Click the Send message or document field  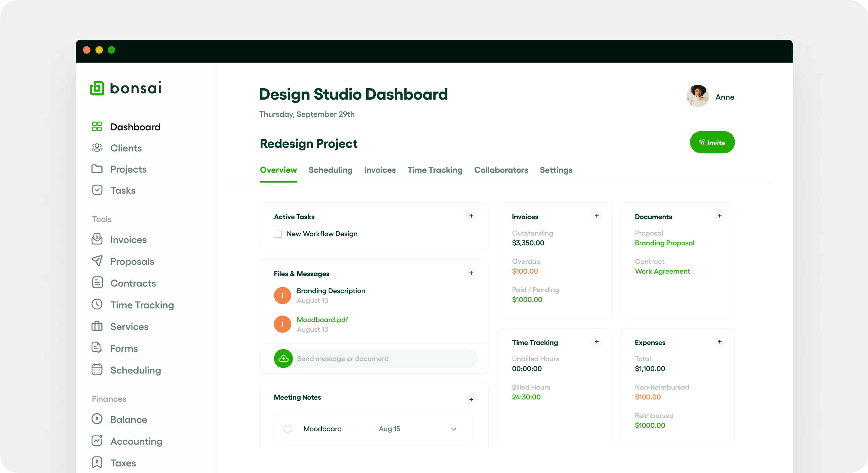coord(384,359)
